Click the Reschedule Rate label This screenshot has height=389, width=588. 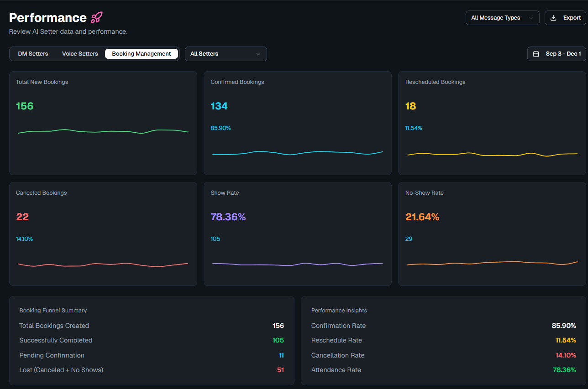336,340
